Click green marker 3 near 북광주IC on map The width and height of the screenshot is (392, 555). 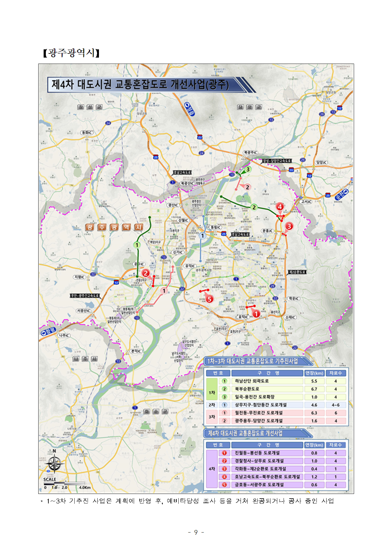point(248,169)
